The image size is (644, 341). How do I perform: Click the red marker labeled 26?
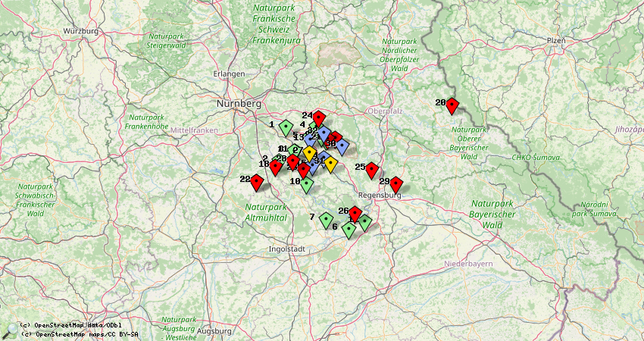(x=354, y=214)
